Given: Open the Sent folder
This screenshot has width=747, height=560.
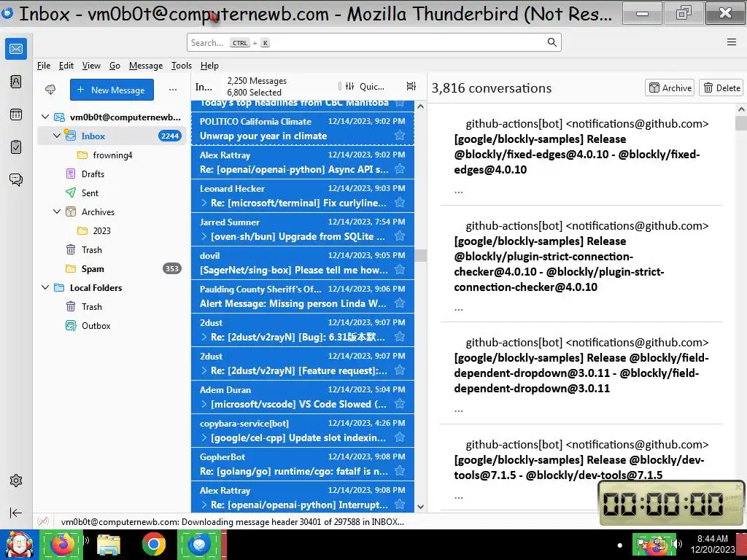Looking at the screenshot, I should click(112, 192).
